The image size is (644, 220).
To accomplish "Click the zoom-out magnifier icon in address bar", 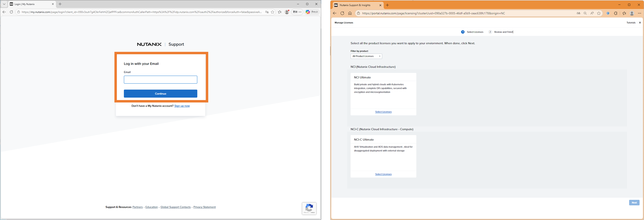I will pyautogui.click(x=585, y=13).
